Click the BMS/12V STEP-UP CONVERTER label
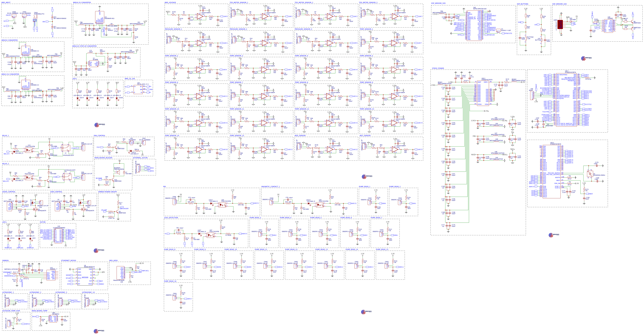 coord(84,46)
